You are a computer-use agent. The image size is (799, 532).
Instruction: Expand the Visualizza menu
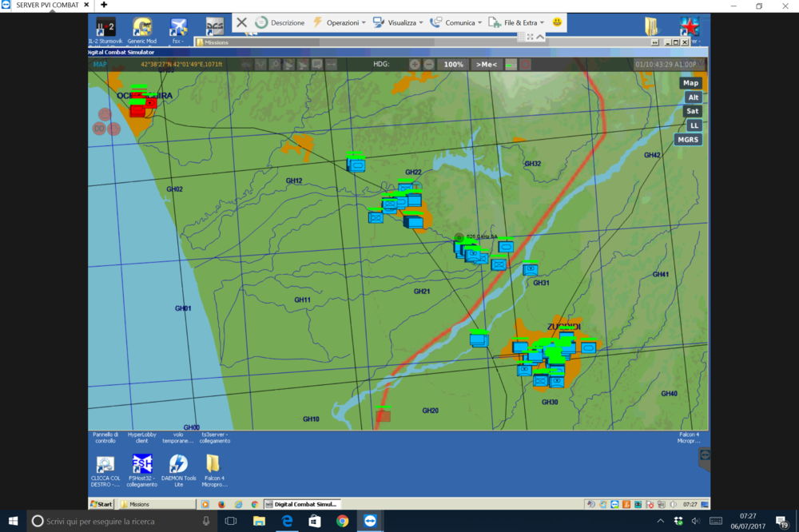pos(398,22)
